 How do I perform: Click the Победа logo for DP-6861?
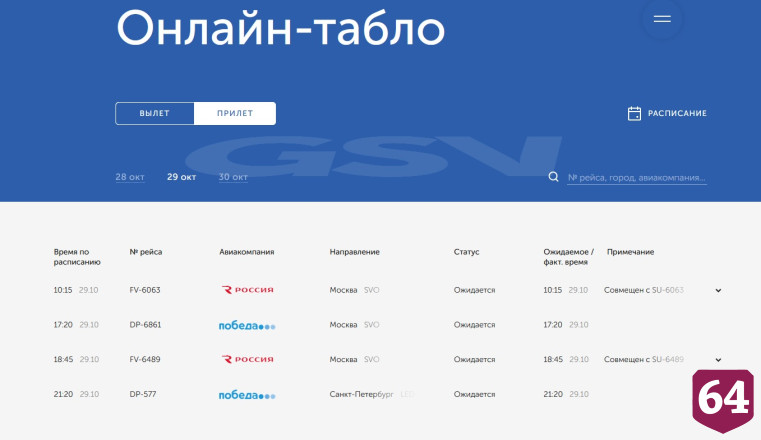point(247,326)
